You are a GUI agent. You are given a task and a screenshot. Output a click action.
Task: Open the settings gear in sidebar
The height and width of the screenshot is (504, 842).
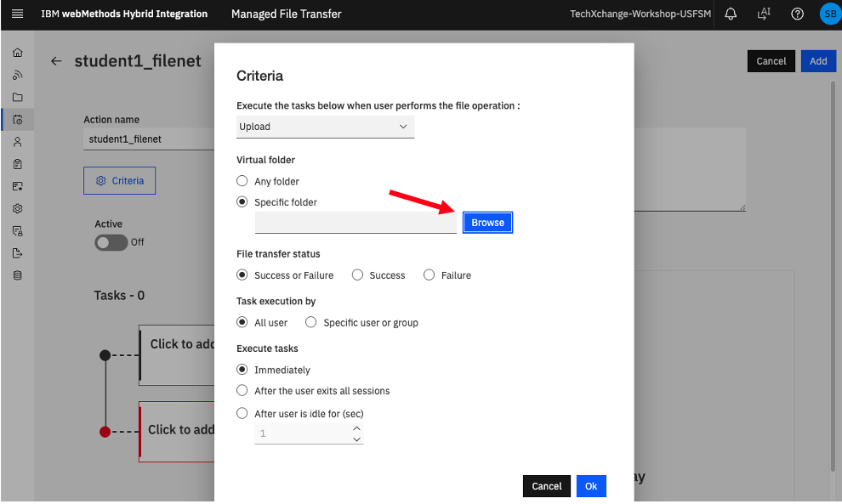[18, 209]
